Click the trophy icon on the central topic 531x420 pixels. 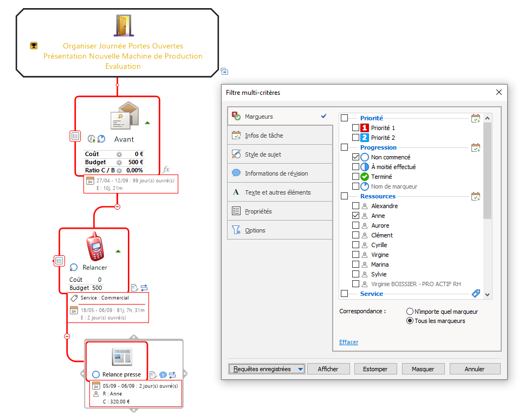point(34,46)
